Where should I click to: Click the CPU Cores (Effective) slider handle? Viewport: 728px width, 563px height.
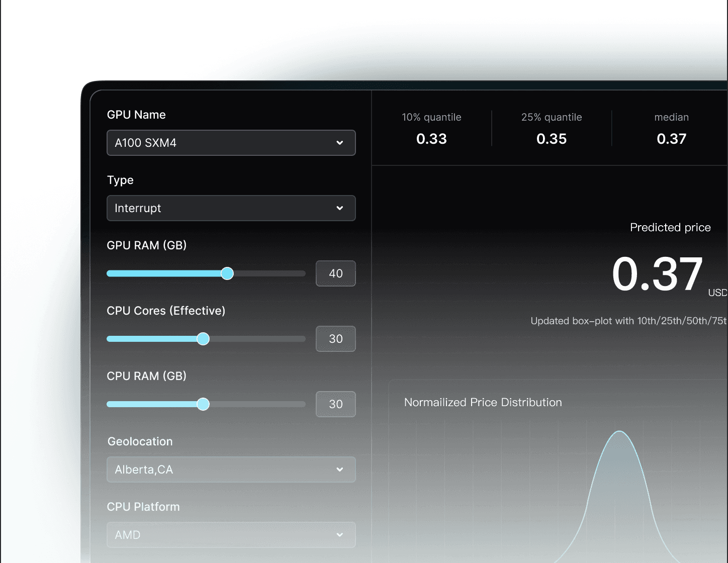pos(203,339)
